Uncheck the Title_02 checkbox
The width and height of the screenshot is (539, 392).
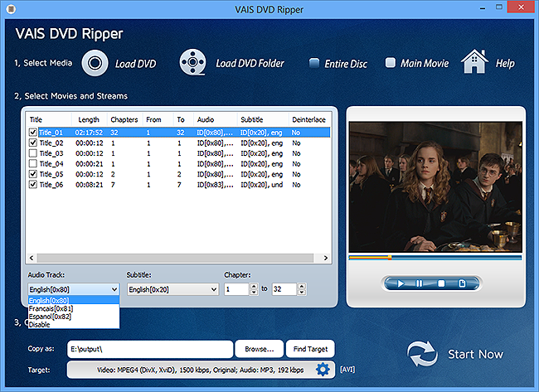pyautogui.click(x=33, y=143)
